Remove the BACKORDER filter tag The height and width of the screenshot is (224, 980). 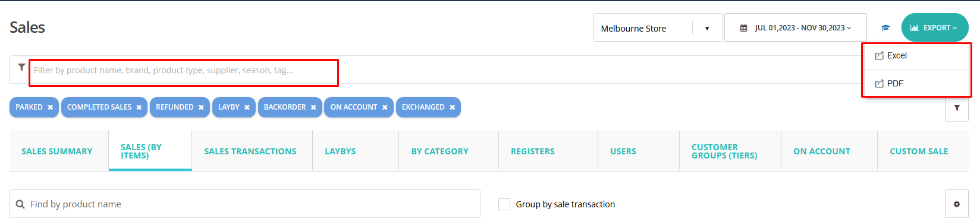(x=313, y=107)
